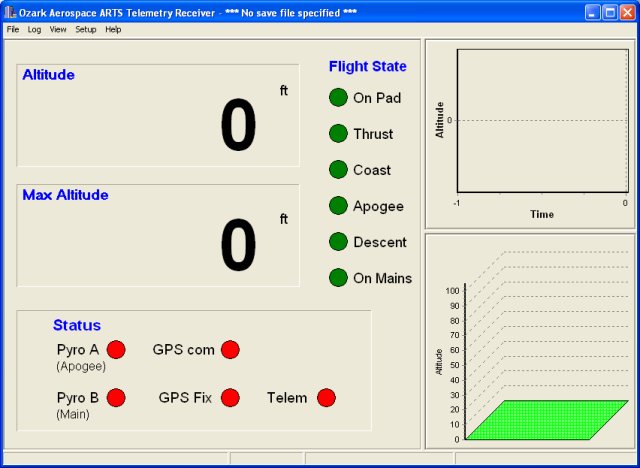
Task: Open the Help menu
Action: (x=113, y=30)
